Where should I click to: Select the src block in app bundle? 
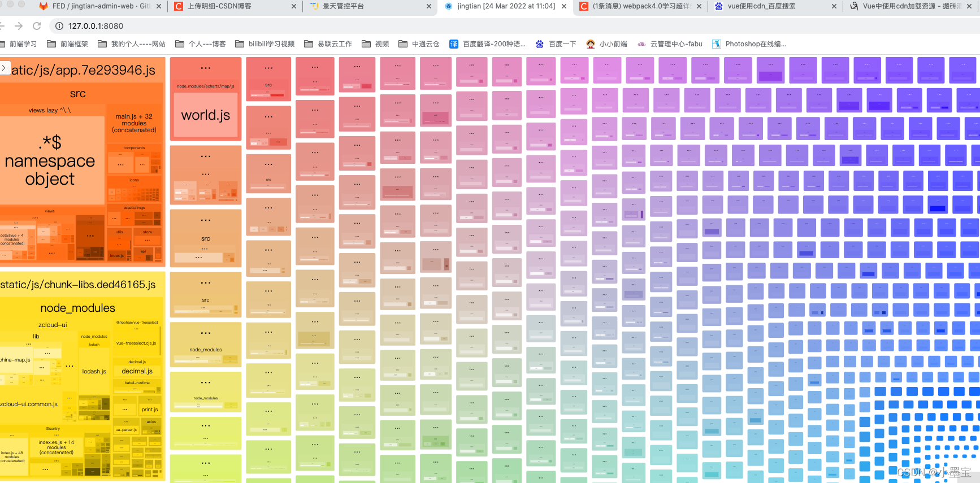coord(78,94)
